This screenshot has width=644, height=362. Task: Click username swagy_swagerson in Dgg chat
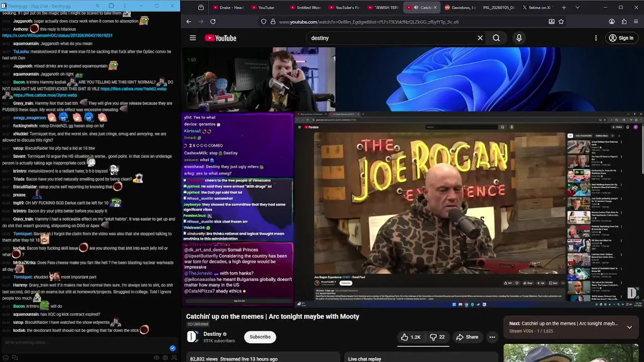pyautogui.click(x=30, y=118)
